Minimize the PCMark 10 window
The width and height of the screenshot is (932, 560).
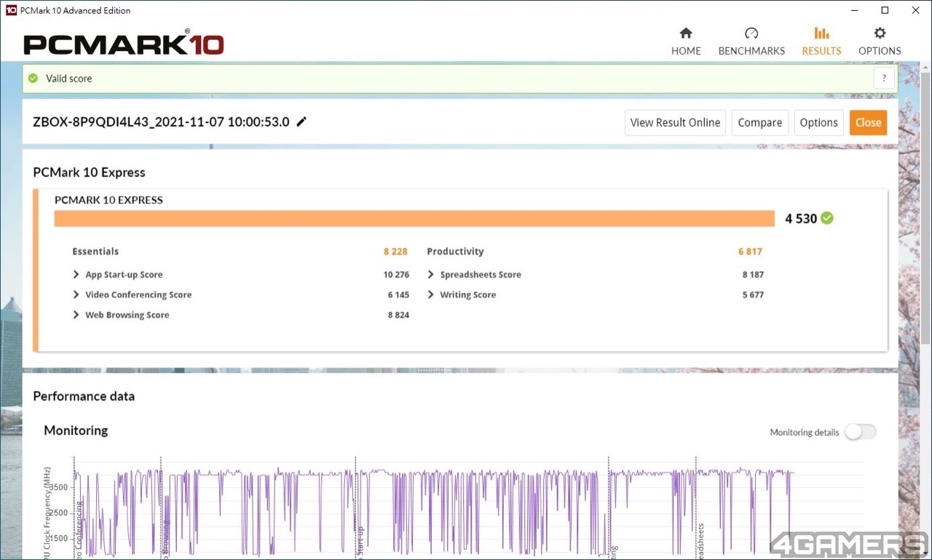click(x=854, y=10)
